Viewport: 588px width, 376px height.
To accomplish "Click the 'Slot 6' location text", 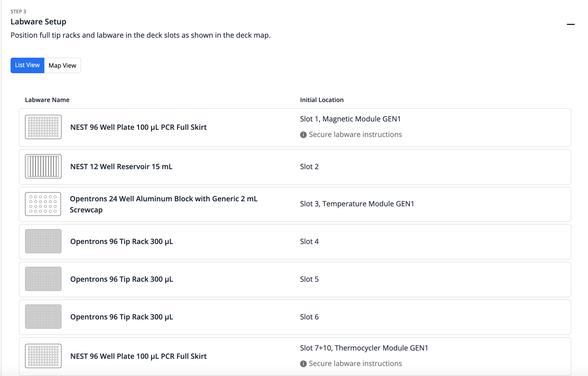I will (309, 317).
